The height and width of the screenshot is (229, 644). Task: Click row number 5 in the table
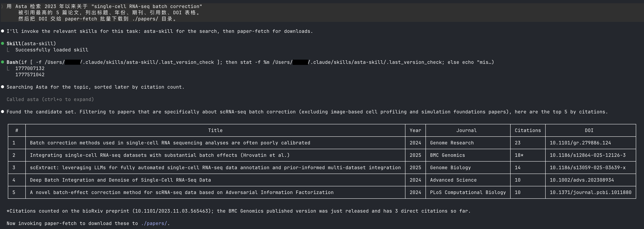14,192
